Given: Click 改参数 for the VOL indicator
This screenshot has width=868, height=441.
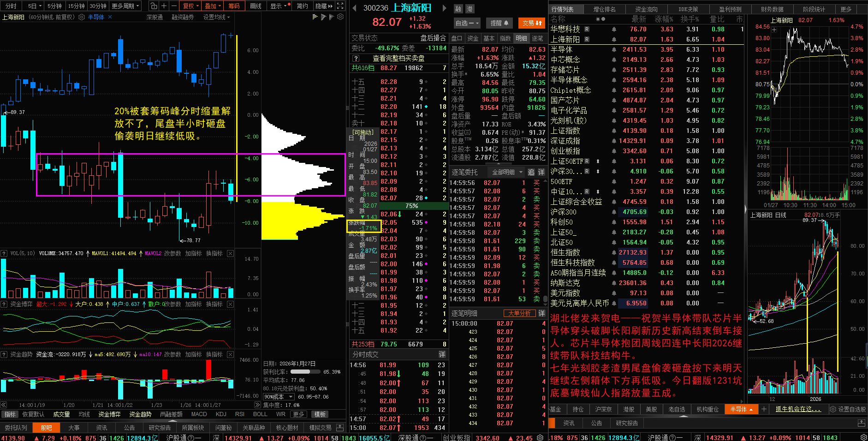Looking at the screenshot, I should coord(172,253).
